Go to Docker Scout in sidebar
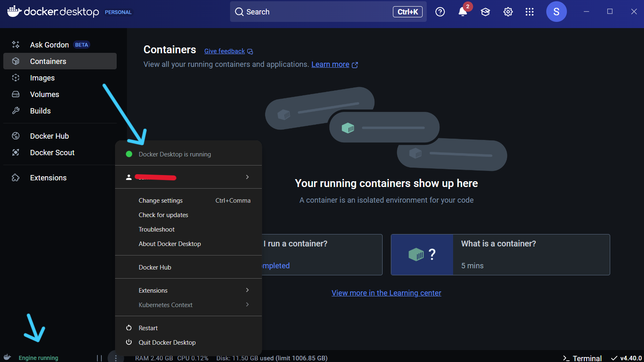 [x=60, y=152]
